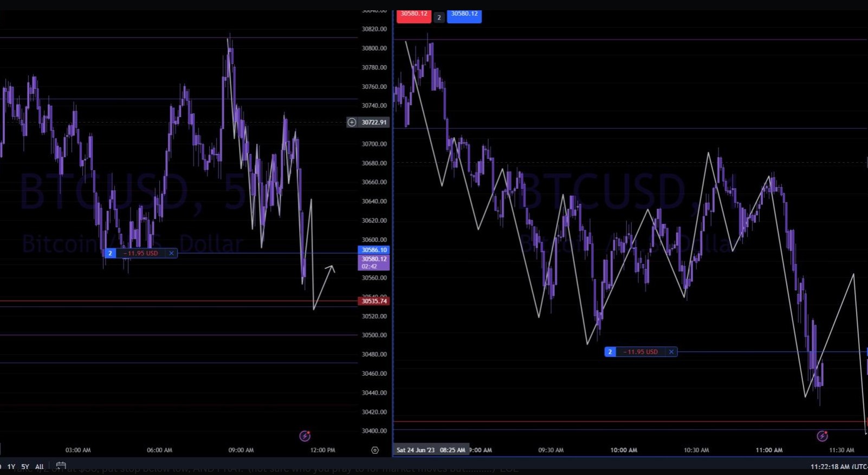Click the 30800.00 price axis label
The height and width of the screenshot is (475, 868).
[x=374, y=48]
